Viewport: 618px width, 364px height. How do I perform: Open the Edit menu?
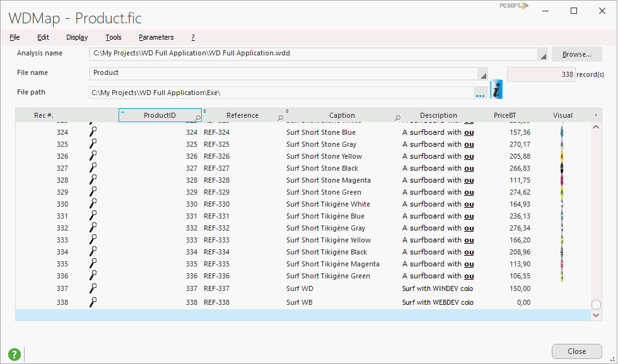(43, 37)
